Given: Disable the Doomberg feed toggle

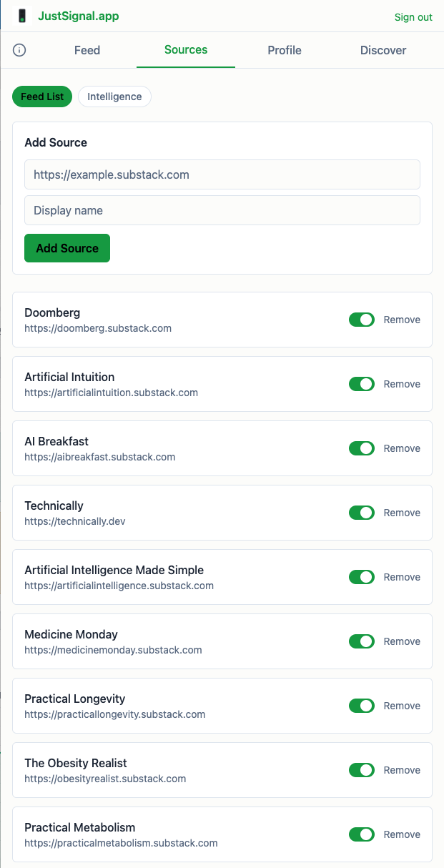Looking at the screenshot, I should point(362,320).
